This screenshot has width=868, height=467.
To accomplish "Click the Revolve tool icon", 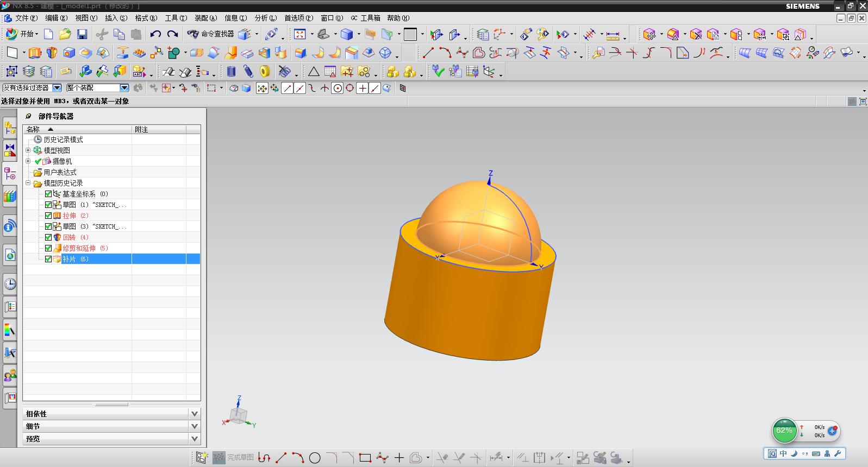I will [52, 53].
